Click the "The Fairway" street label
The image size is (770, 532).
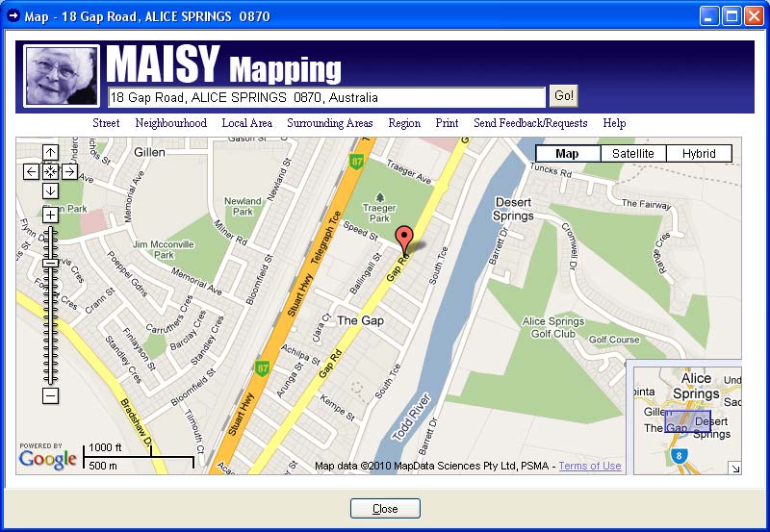pyautogui.click(x=646, y=204)
